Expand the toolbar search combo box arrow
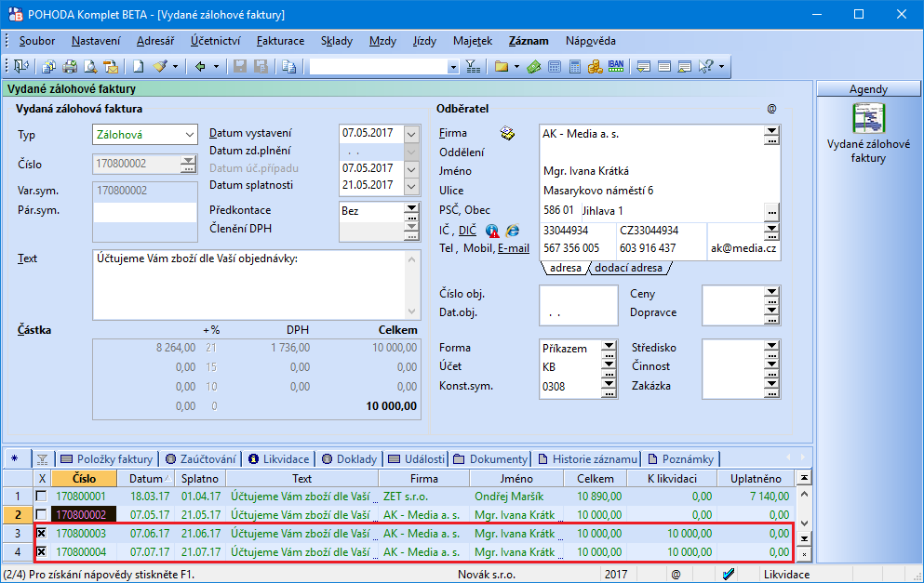 point(452,67)
